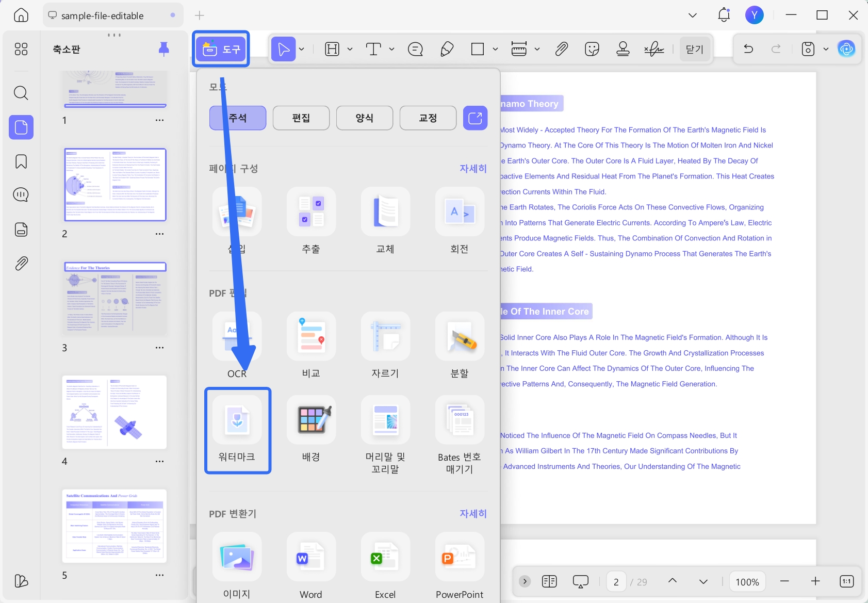Click the paperclip attachment toolbar icon
Screen dimensions: 868x603
pos(561,49)
